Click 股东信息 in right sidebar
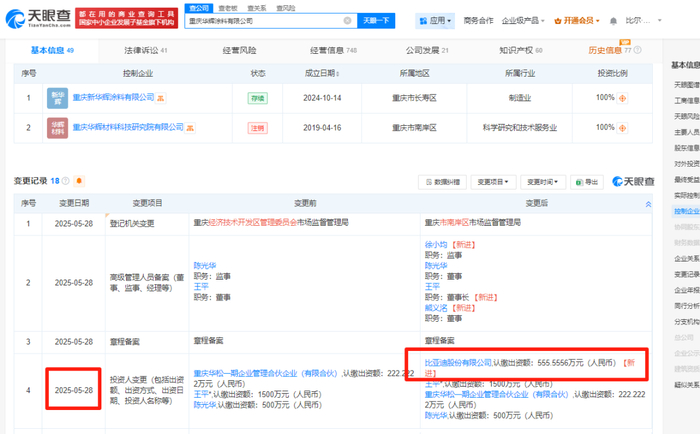 click(687, 148)
